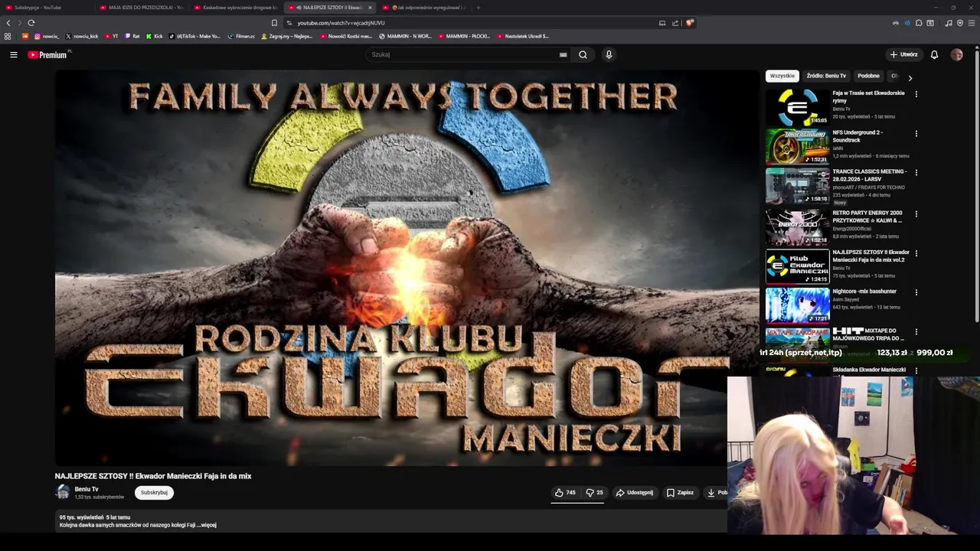Open more options for RETRO PARTY ENERGY 2000
Screen dimensions: 980x551
(916, 214)
